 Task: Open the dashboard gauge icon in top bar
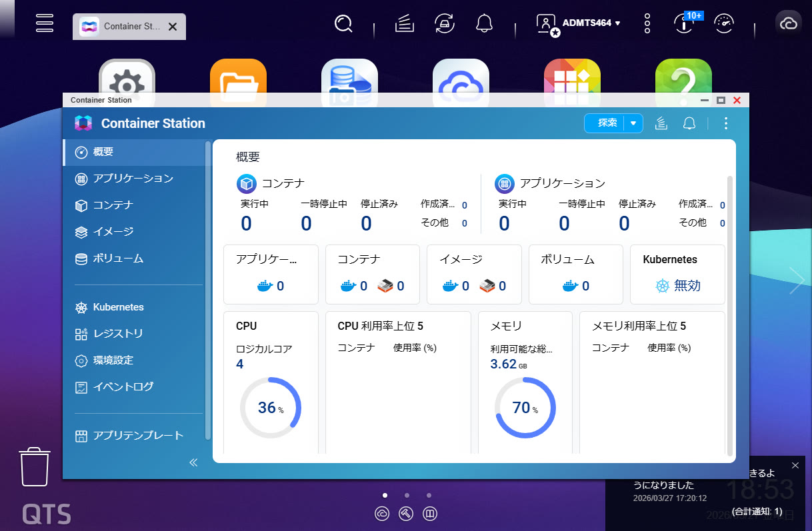pos(724,24)
